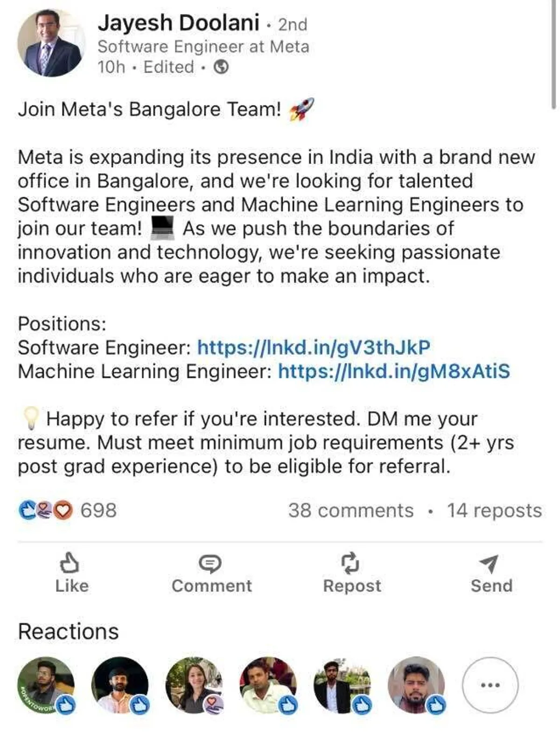Viewport: 560px width, 733px height.
Task: Open the reaction emoji cluster beside 698
Action: coord(45,510)
